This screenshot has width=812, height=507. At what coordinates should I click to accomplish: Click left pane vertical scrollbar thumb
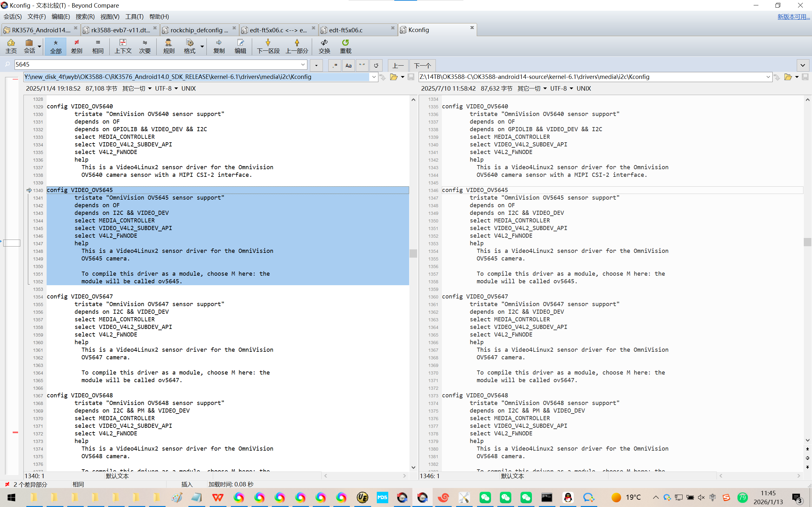coord(413,253)
